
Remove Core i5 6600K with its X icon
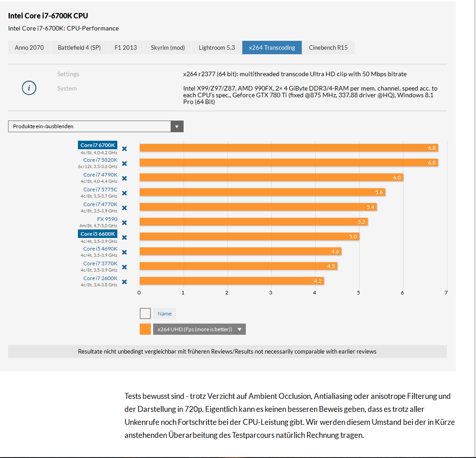pyautogui.click(x=124, y=238)
